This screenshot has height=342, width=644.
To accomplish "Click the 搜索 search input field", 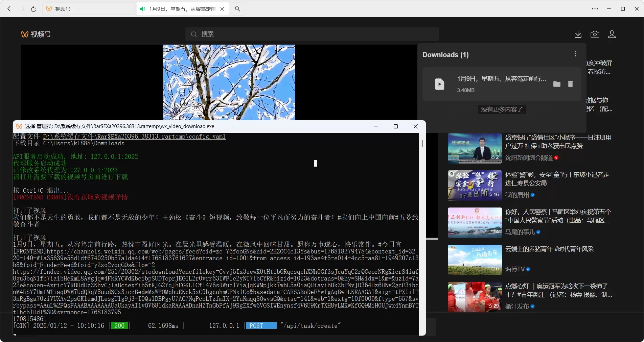I will pyautogui.click(x=311, y=34).
